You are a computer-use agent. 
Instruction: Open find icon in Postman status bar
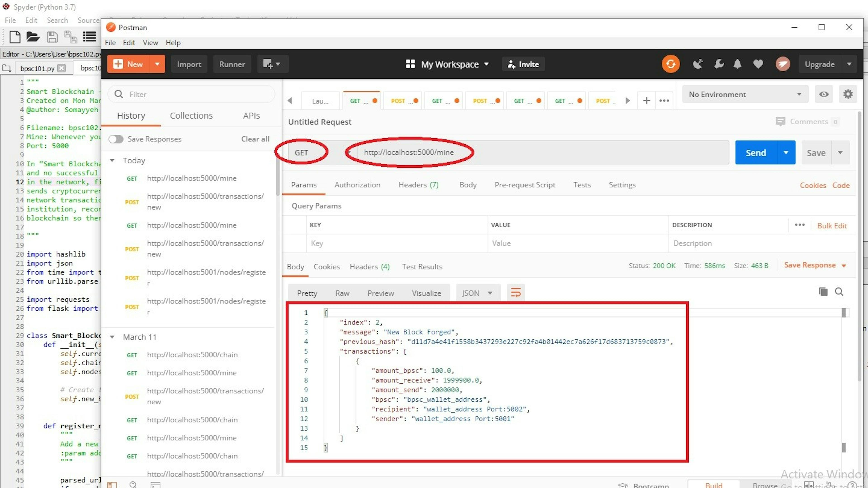pos(133,485)
